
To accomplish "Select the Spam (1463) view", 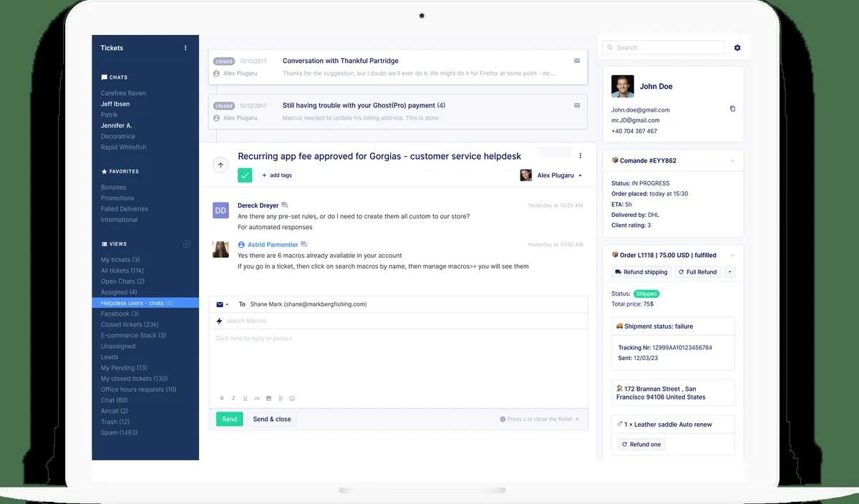I will (119, 432).
